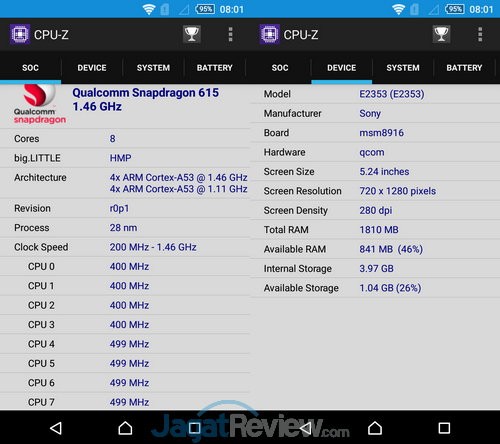Switch to DEVICE tab in left screen

pyautogui.click(x=92, y=68)
